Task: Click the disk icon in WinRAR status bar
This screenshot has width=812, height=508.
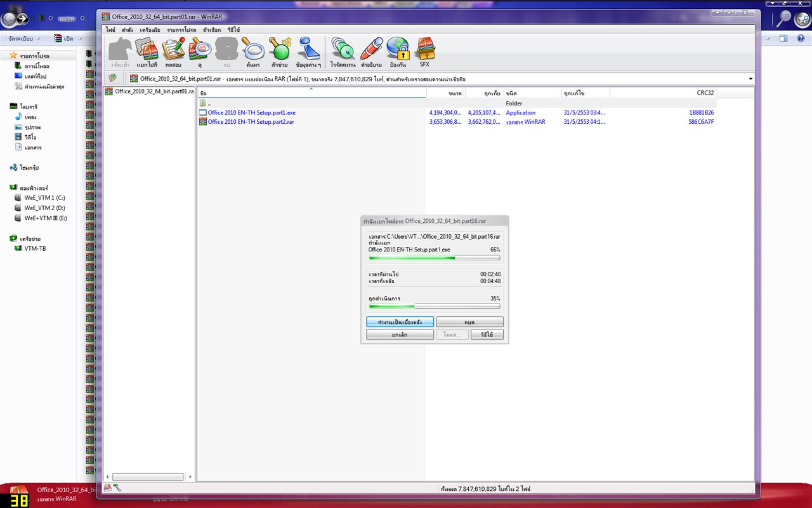Action: pyautogui.click(x=108, y=488)
